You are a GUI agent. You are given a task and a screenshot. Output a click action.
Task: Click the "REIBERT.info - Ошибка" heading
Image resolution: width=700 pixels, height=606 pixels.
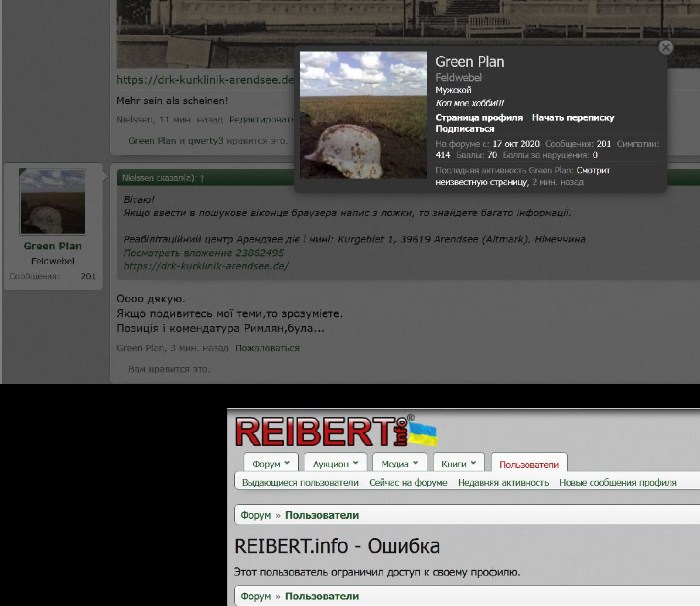(x=337, y=546)
